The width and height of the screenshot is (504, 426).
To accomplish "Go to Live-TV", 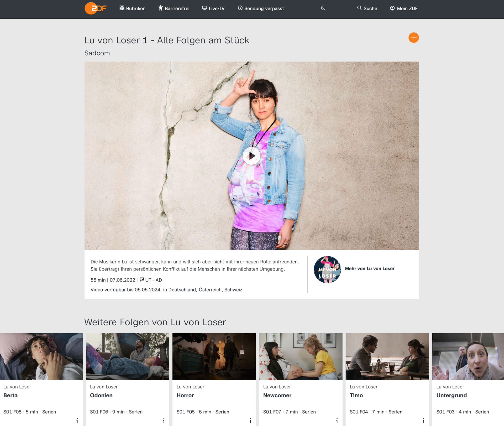I will tap(213, 8).
